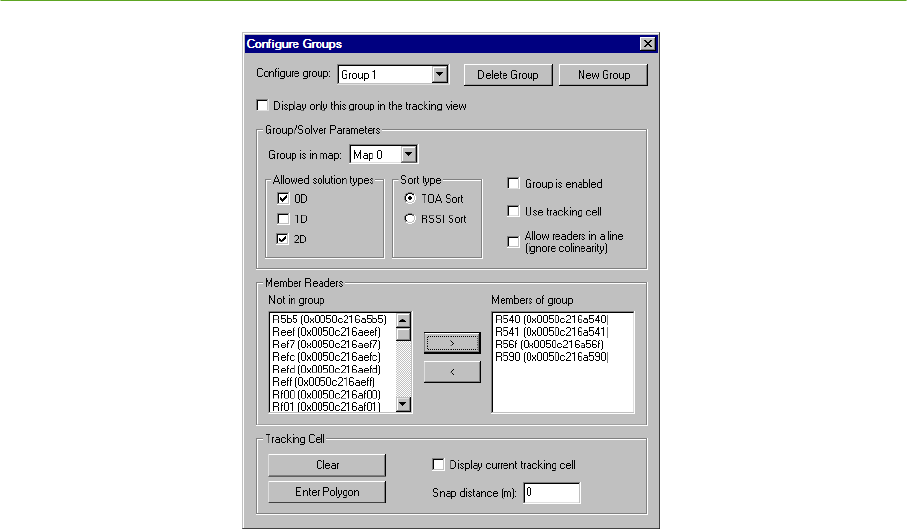This screenshot has height=529, width=907.
Task: Click the Snap distance input field
Action: click(x=552, y=493)
